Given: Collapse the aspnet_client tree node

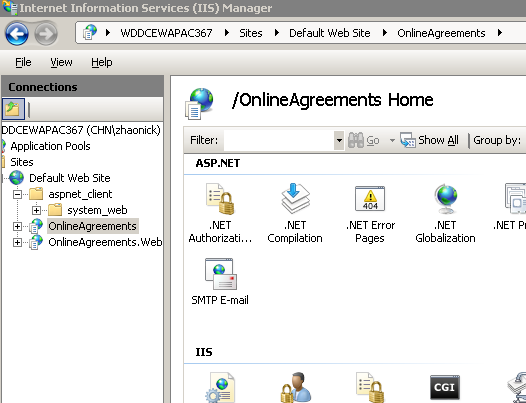Looking at the screenshot, I should point(17,194).
